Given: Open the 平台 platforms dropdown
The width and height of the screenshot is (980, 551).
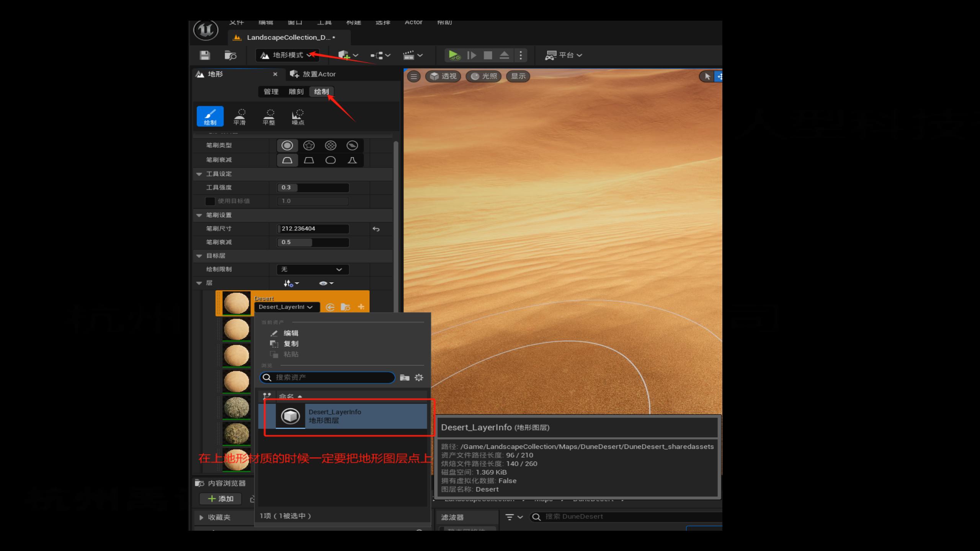Looking at the screenshot, I should click(563, 55).
